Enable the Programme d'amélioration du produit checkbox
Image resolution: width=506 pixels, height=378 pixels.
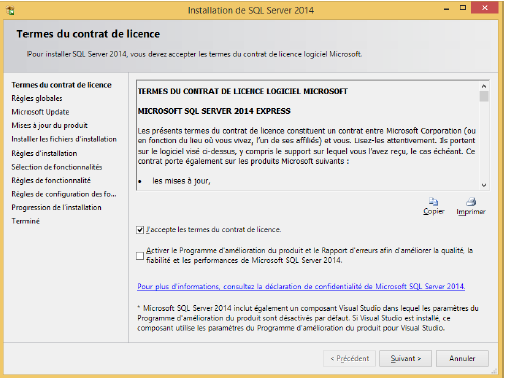(140, 256)
